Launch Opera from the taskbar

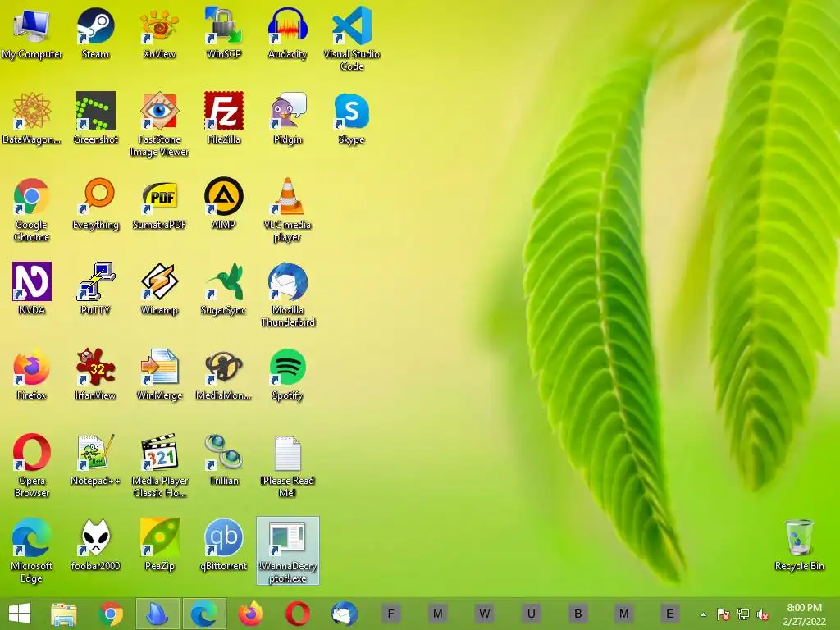297,614
